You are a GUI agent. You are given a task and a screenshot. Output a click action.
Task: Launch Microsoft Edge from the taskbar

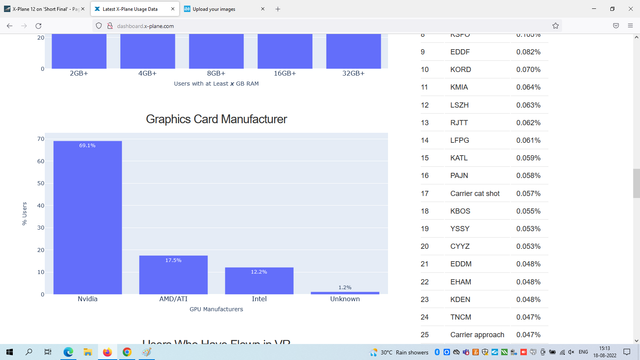coord(68,352)
